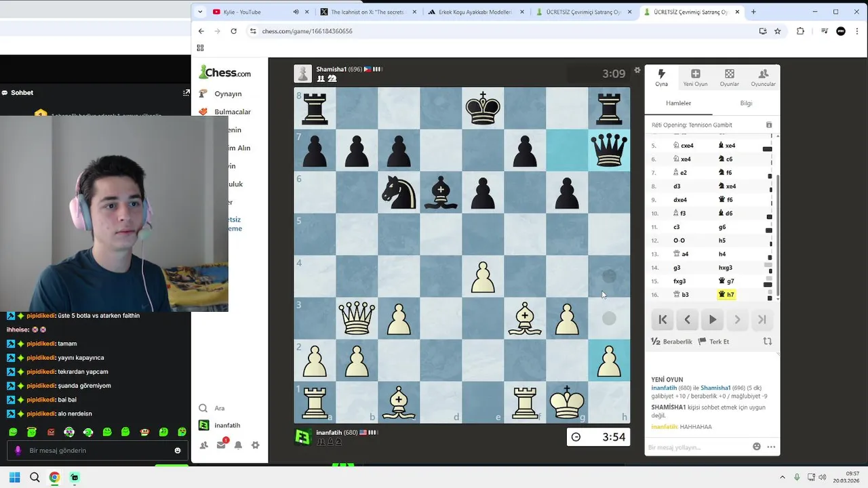The height and width of the screenshot is (488, 868).
Task: Open emoji picker in game chat
Action: tap(757, 447)
